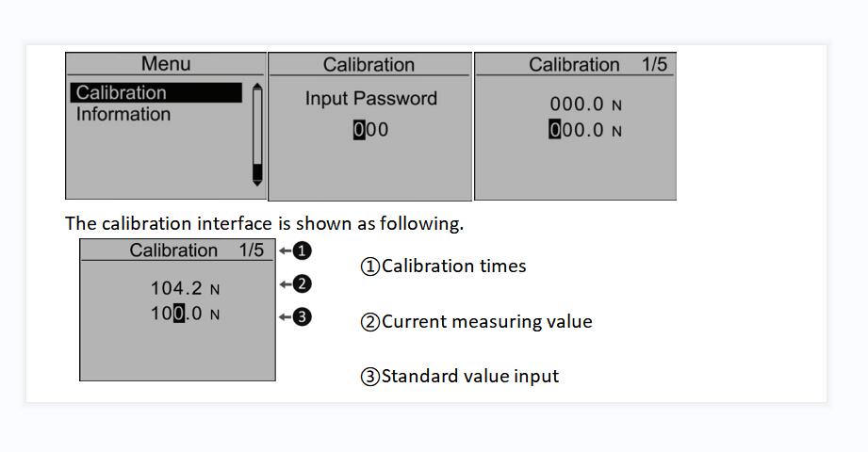Click the scrollbar up arrow in Menu
Image resolution: width=868 pixels, height=452 pixels.
pyautogui.click(x=257, y=86)
